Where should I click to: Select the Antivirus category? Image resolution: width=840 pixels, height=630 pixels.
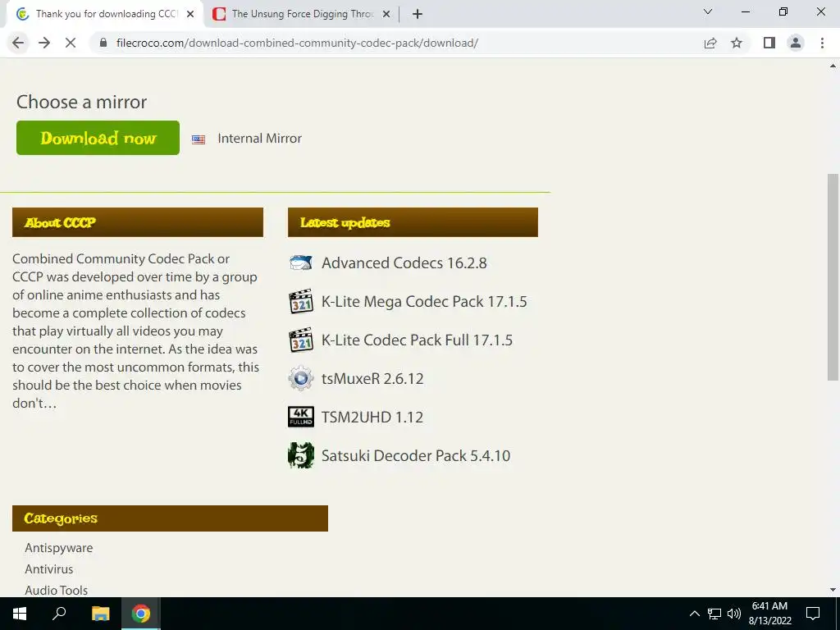48,569
